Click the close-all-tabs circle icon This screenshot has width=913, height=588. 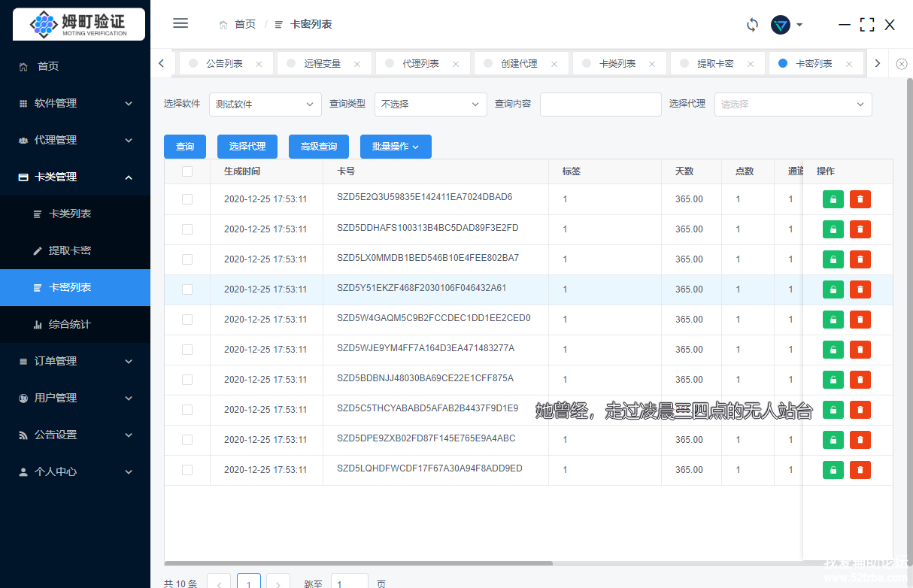point(902,64)
